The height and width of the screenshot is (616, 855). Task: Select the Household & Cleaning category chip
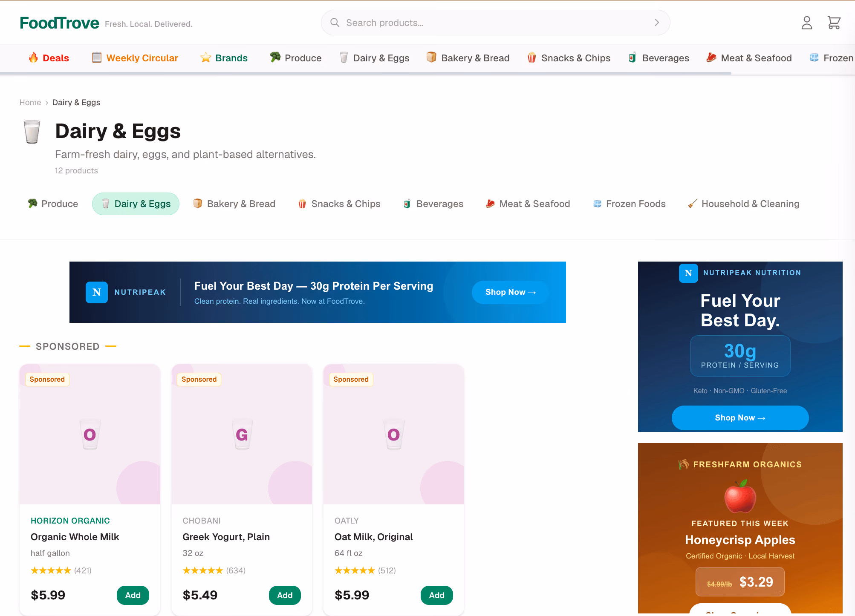coord(743,204)
